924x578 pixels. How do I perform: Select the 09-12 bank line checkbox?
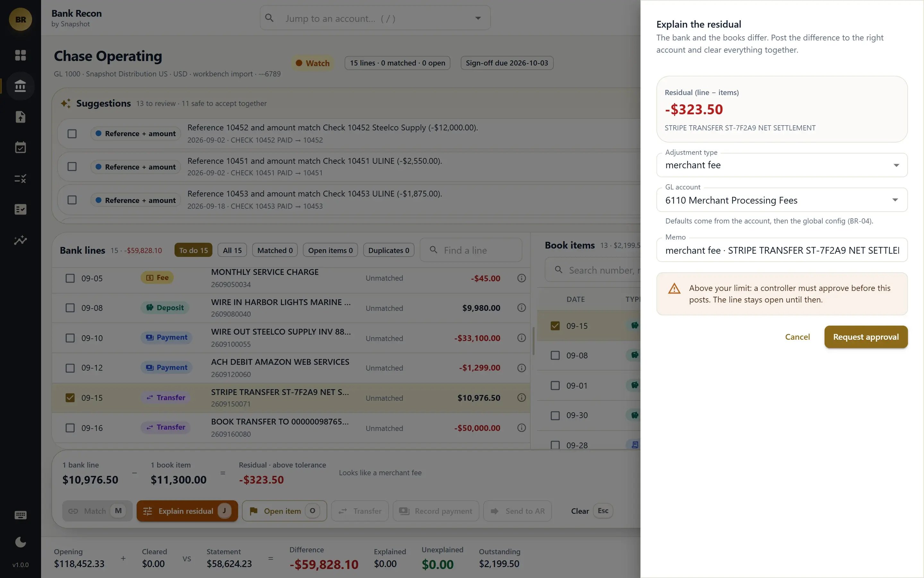tap(70, 368)
